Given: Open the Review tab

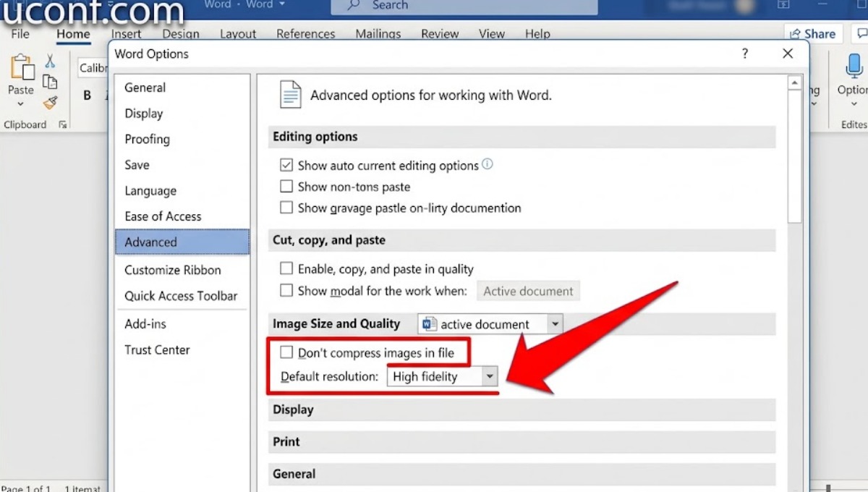Looking at the screenshot, I should coord(440,34).
